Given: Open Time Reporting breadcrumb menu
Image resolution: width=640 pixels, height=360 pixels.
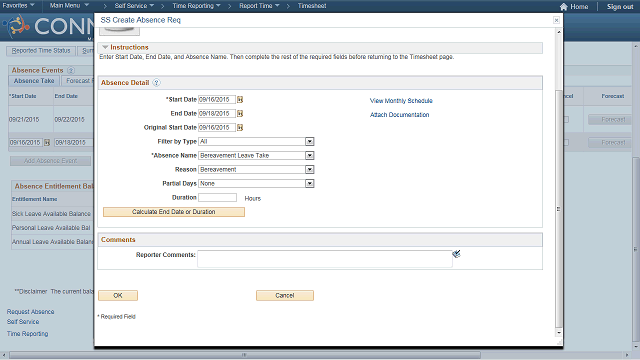Looking at the screenshot, I should click(196, 6).
